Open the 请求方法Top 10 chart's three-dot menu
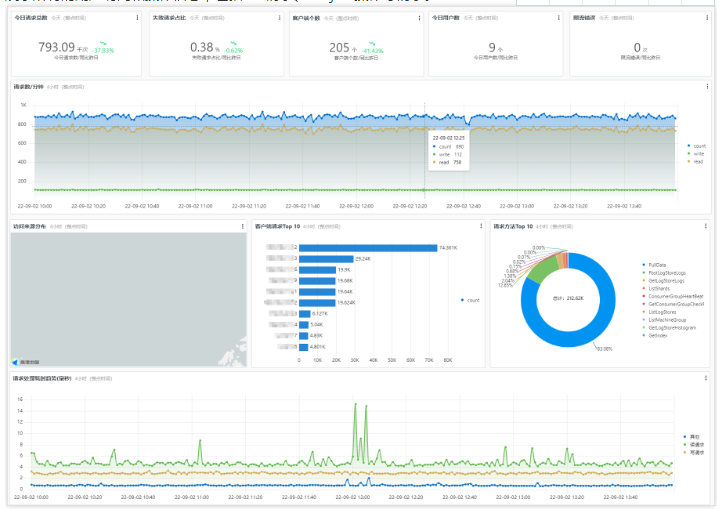Screen dimensions: 722x510 (x=706, y=226)
